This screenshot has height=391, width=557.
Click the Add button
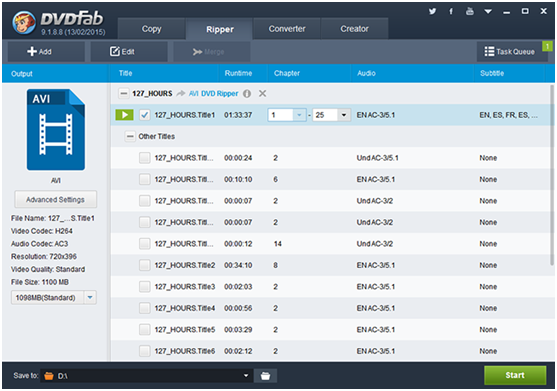pos(46,51)
